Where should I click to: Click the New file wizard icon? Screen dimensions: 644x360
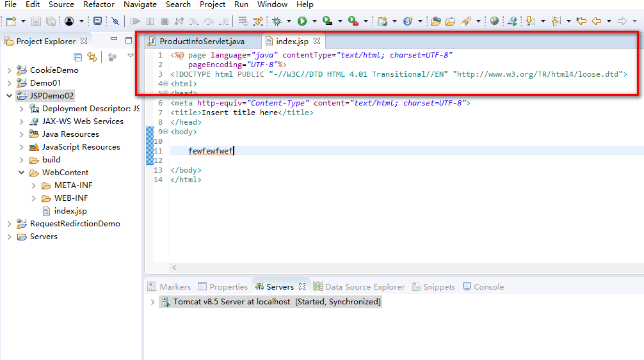[11, 21]
